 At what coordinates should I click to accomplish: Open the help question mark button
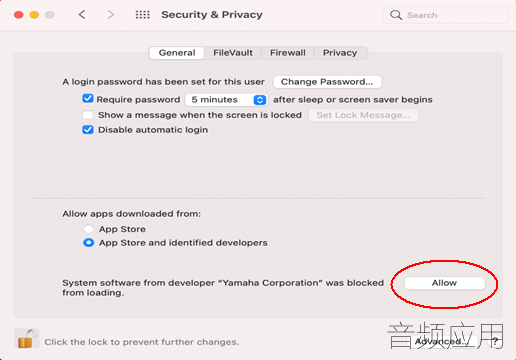[495, 341]
